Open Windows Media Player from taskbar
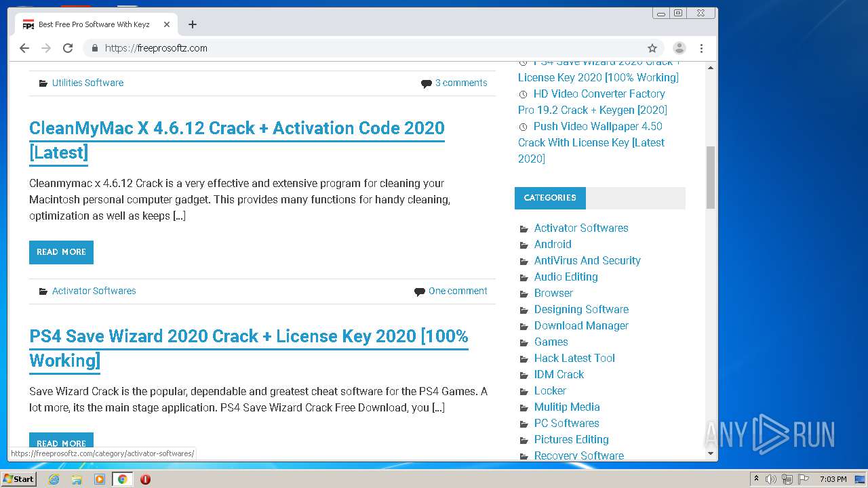 point(100,479)
